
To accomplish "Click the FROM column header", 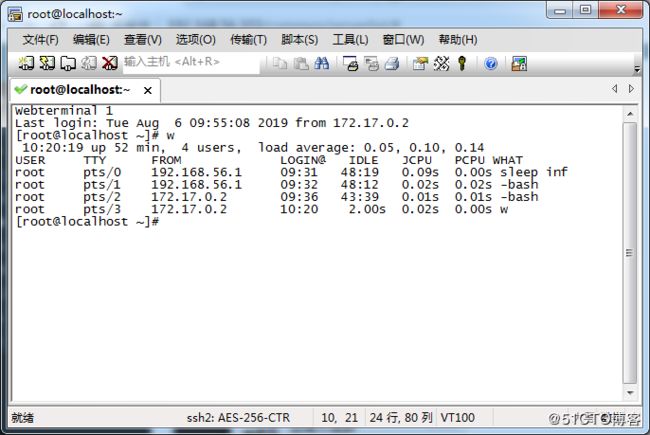I will (166, 160).
